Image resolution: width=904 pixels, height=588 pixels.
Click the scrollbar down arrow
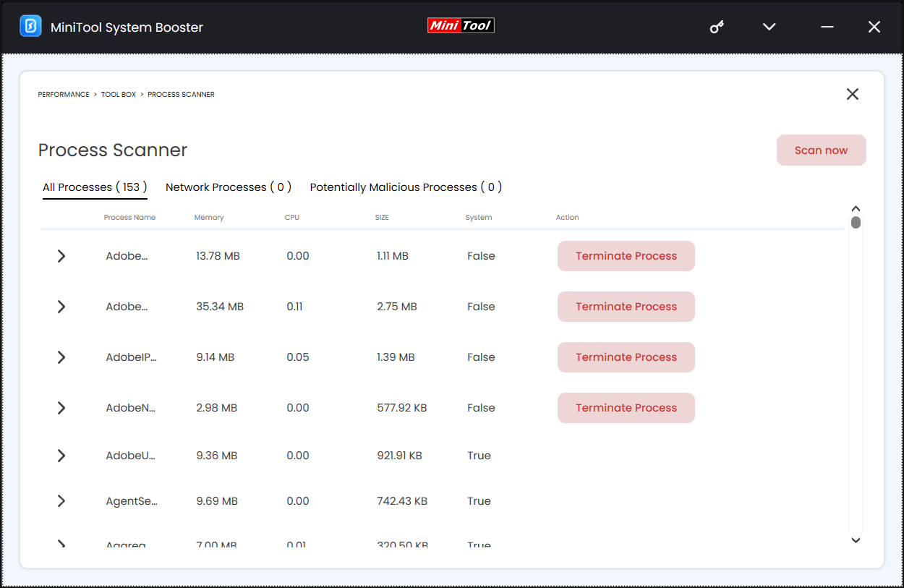(856, 540)
